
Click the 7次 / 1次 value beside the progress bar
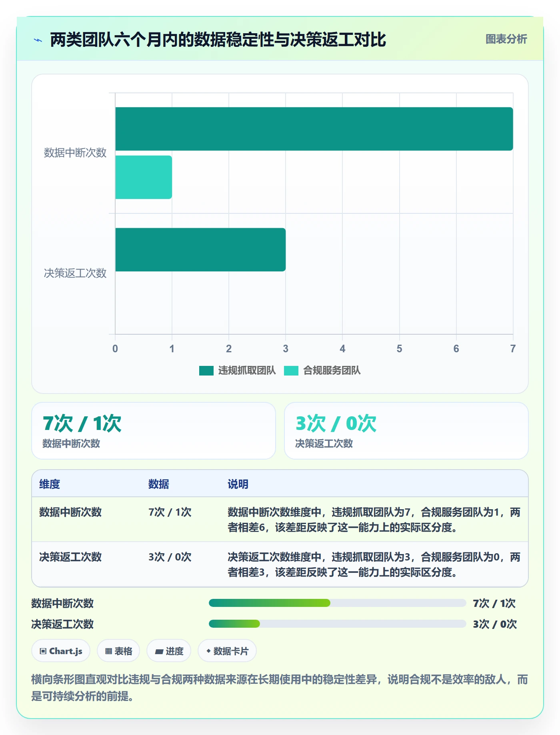point(494,603)
